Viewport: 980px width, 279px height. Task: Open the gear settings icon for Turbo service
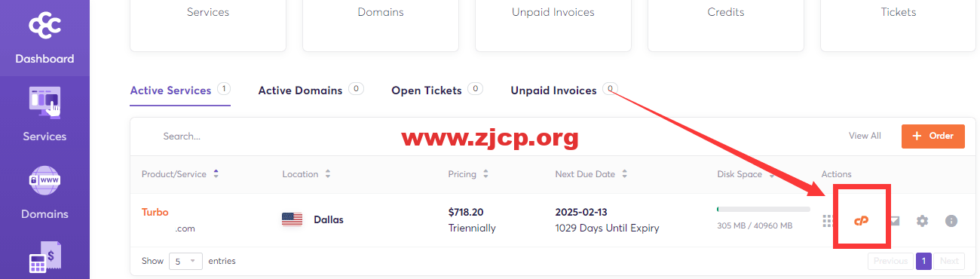click(922, 221)
